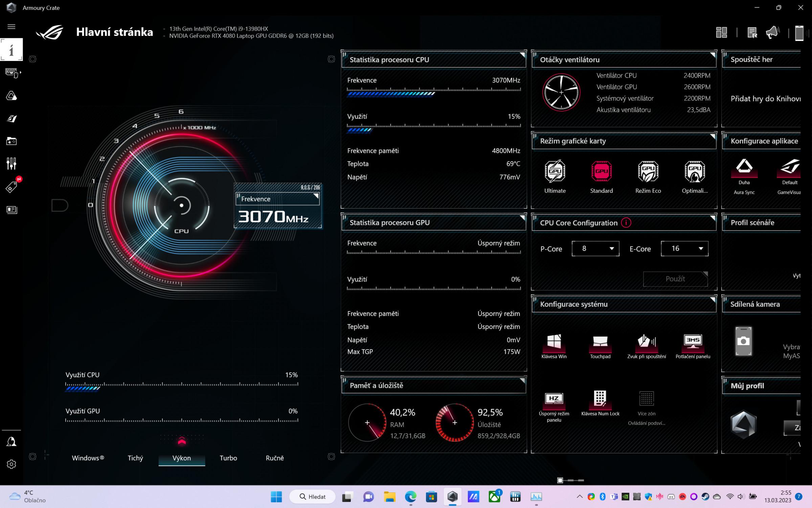Expand Statistika procesoru GPU panel corner
The height and width of the screenshot is (508, 812).
click(x=522, y=217)
